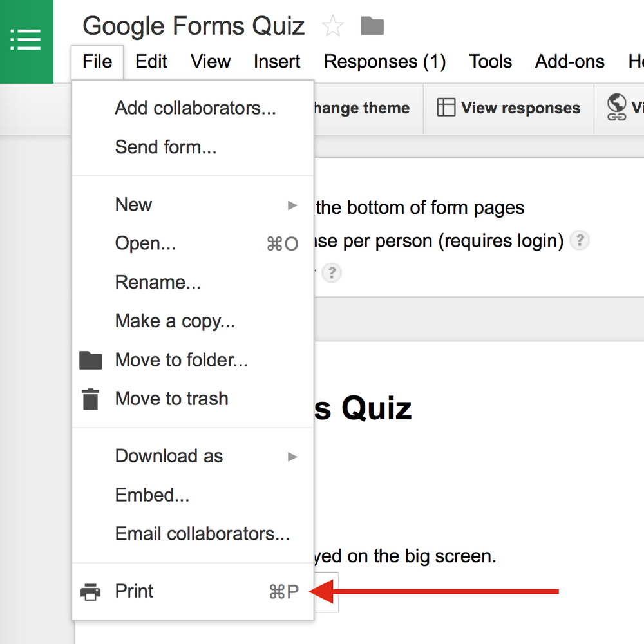Choose Print from the File menu
The width and height of the screenshot is (644, 644).
coord(193,592)
